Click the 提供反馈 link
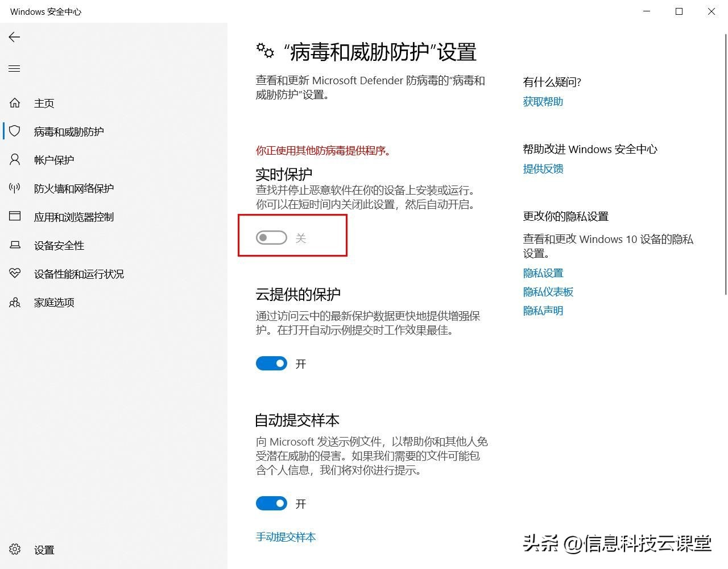The width and height of the screenshot is (728, 569). pos(543,168)
